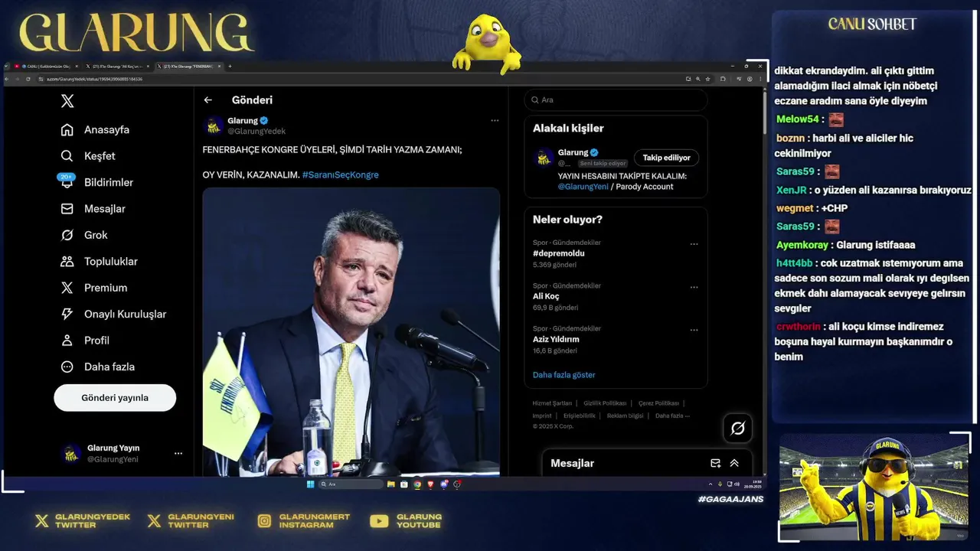Click Takip ediliyor button
This screenshot has height=551, width=980.
coord(666,158)
